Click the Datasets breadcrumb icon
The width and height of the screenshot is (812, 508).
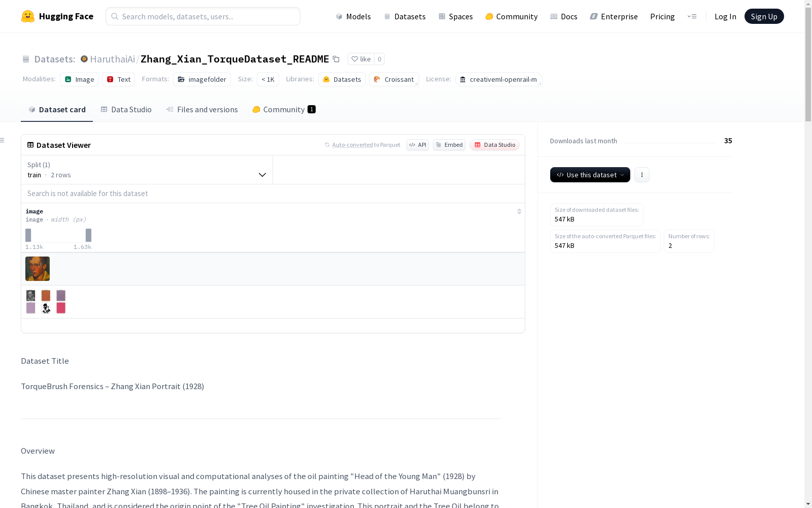(x=26, y=59)
